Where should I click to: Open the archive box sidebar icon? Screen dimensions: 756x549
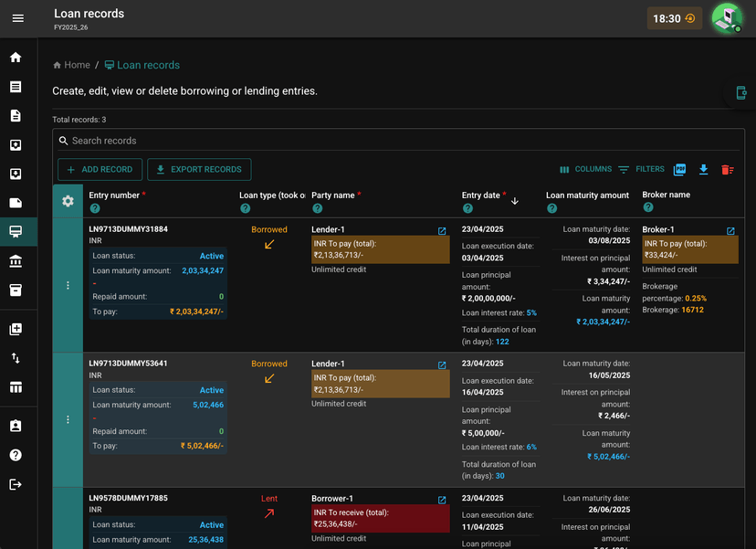(x=16, y=290)
